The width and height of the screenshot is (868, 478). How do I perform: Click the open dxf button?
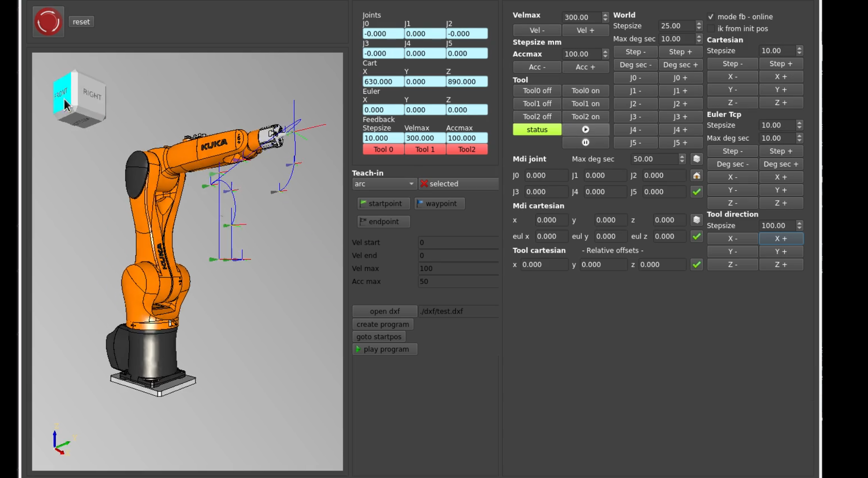point(384,311)
